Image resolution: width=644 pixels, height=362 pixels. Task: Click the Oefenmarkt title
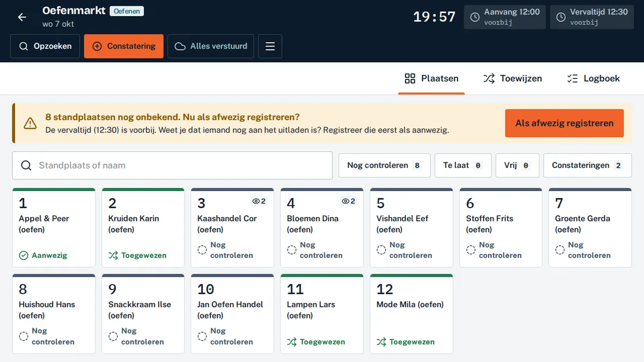74,11
